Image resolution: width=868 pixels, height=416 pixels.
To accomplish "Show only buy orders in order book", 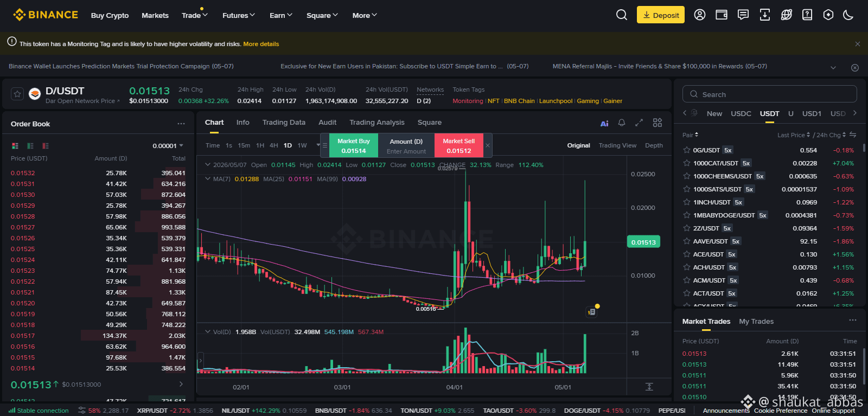I will (x=30, y=146).
